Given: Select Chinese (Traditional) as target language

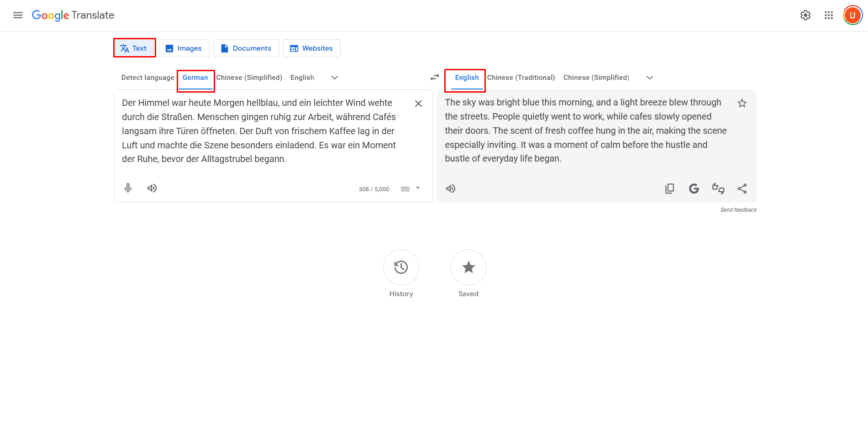Looking at the screenshot, I should pos(521,77).
